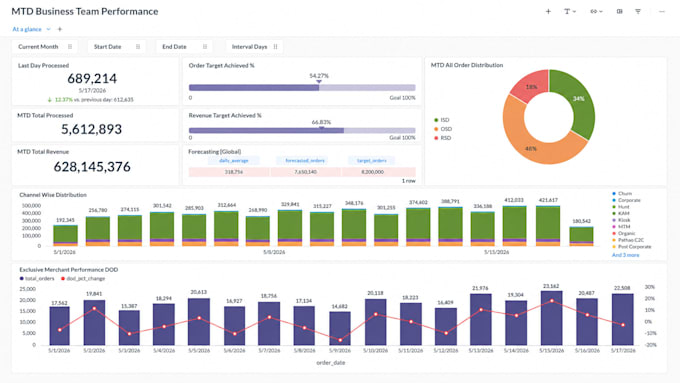Click the Forecasting (Global) card title
The image size is (680, 383).
pyautogui.click(x=215, y=151)
